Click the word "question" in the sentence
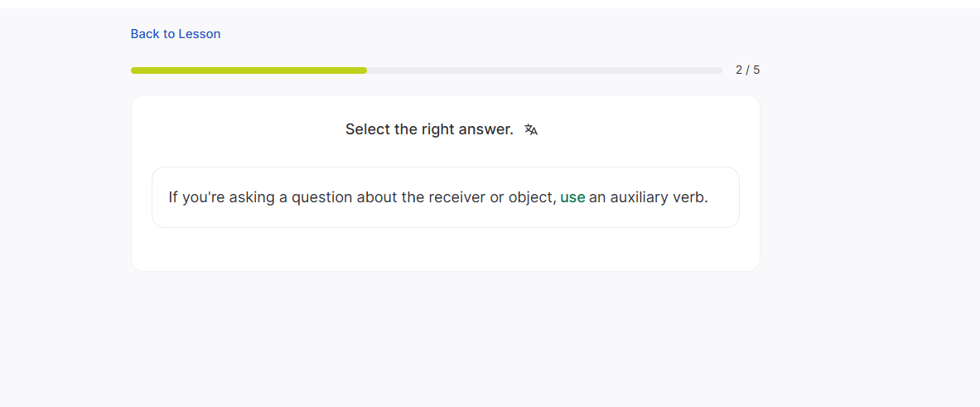Image resolution: width=980 pixels, height=407 pixels. (323, 197)
